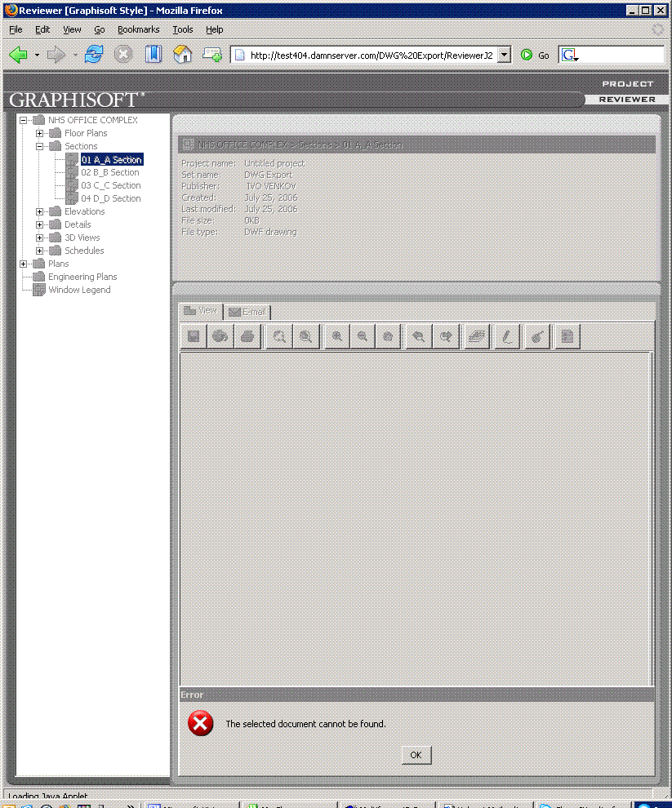
Task: Open the Edit menu
Action: (x=42, y=29)
